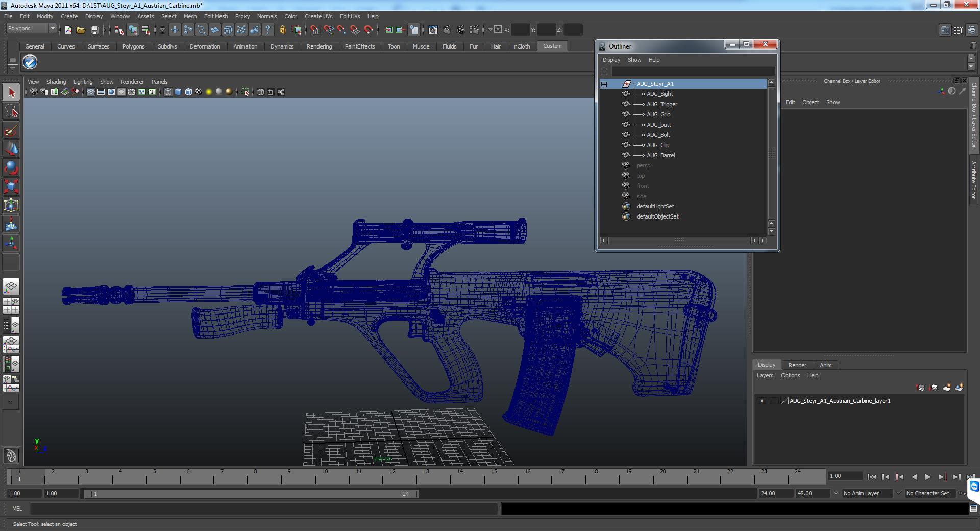Enable Snap to grids magnet
This screenshot has height=531, width=980.
(315, 30)
